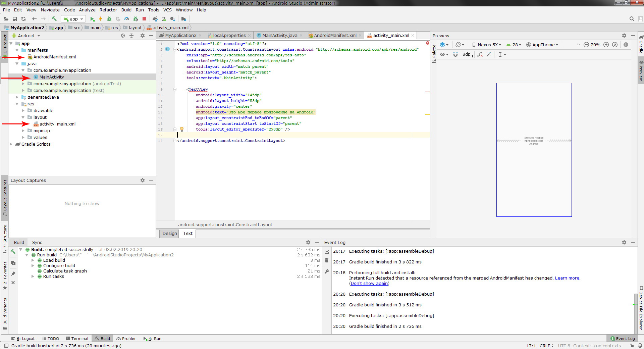Click the Search Everywhere magnifier icon
The image size is (644, 349).
click(x=632, y=19)
